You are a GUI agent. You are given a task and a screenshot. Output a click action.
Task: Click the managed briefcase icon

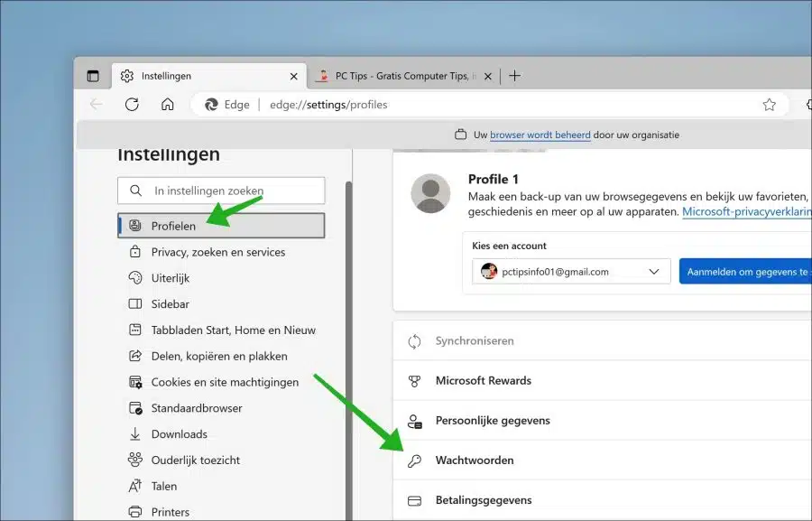pos(460,135)
